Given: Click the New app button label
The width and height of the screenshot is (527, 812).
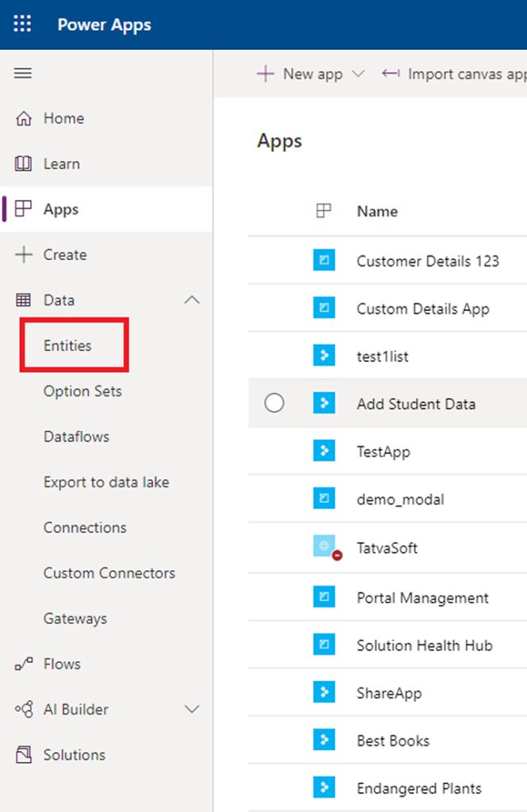Looking at the screenshot, I should 313,75.
